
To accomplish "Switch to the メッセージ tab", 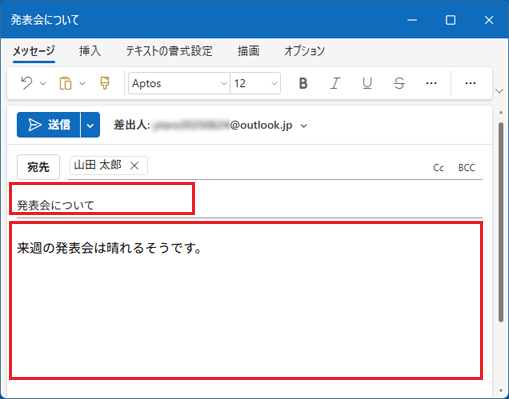I will click(x=34, y=51).
